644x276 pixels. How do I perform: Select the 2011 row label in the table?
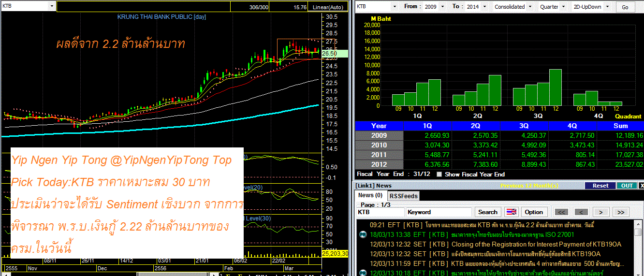[x=379, y=155]
